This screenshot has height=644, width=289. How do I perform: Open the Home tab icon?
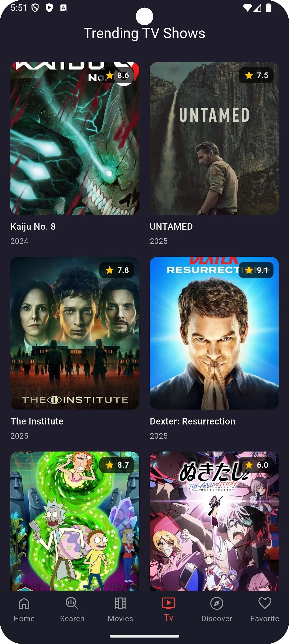click(24, 604)
